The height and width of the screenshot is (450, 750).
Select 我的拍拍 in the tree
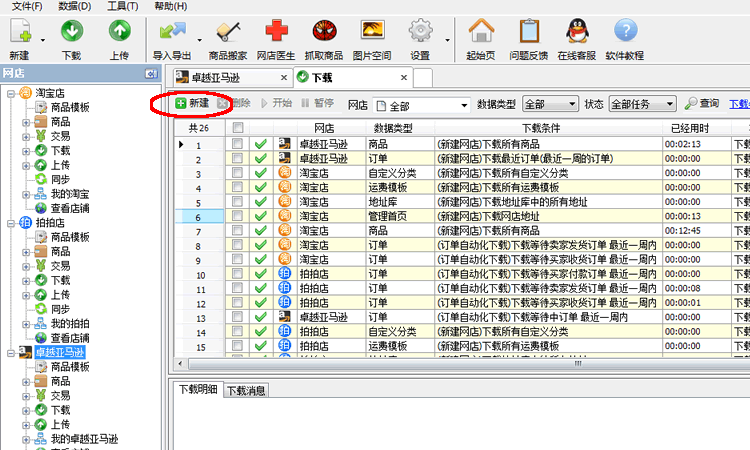pyautogui.click(x=70, y=324)
